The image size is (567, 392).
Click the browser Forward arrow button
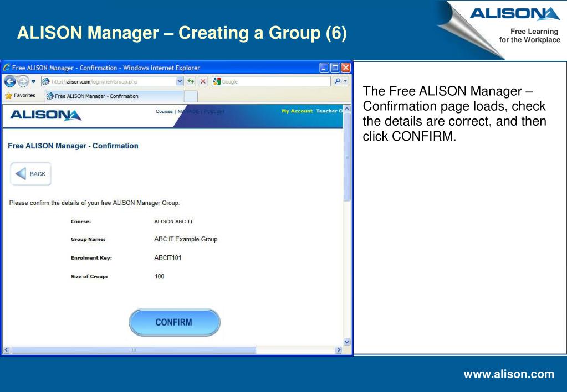23,81
